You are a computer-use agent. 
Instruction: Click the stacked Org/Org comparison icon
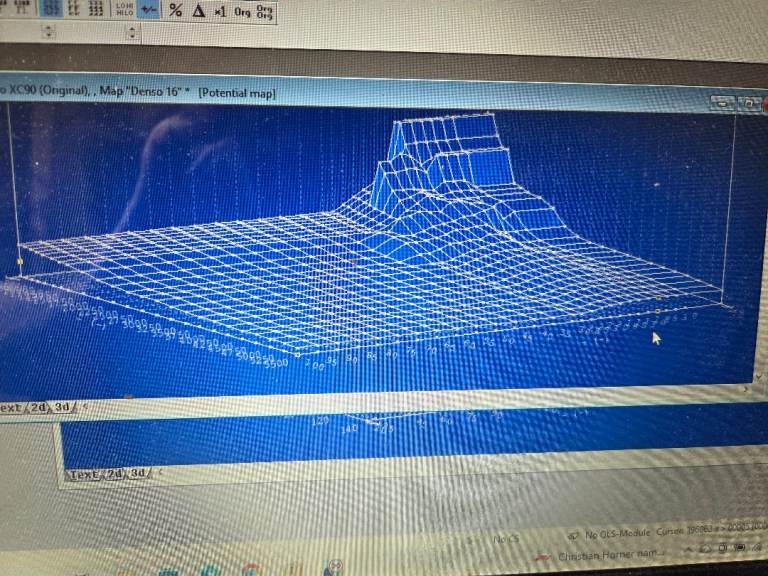click(265, 11)
